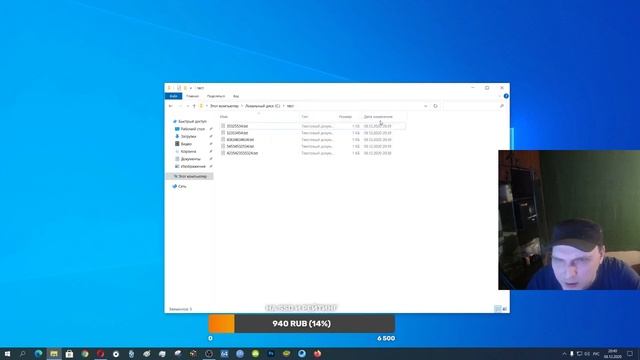The height and width of the screenshot is (360, 640).
Task: Click the search magnifier in Explorer
Action: click(502, 106)
